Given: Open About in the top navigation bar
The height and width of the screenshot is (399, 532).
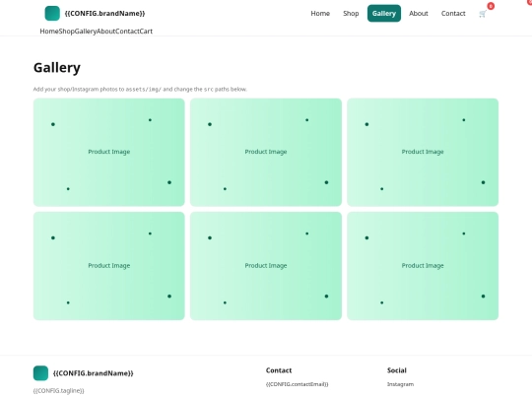Looking at the screenshot, I should (x=419, y=13).
